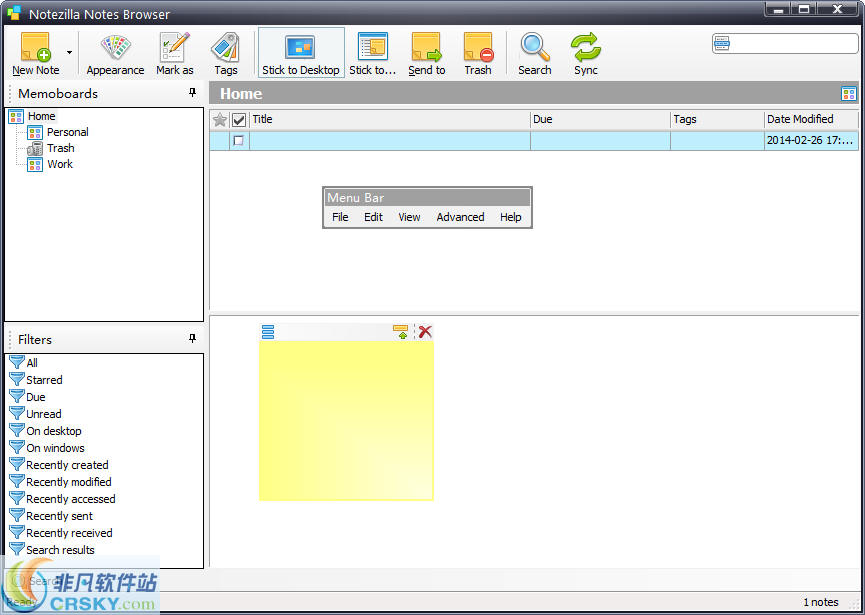Select the Personal memoboard
Viewport: 865px width, 615px height.
(67, 132)
